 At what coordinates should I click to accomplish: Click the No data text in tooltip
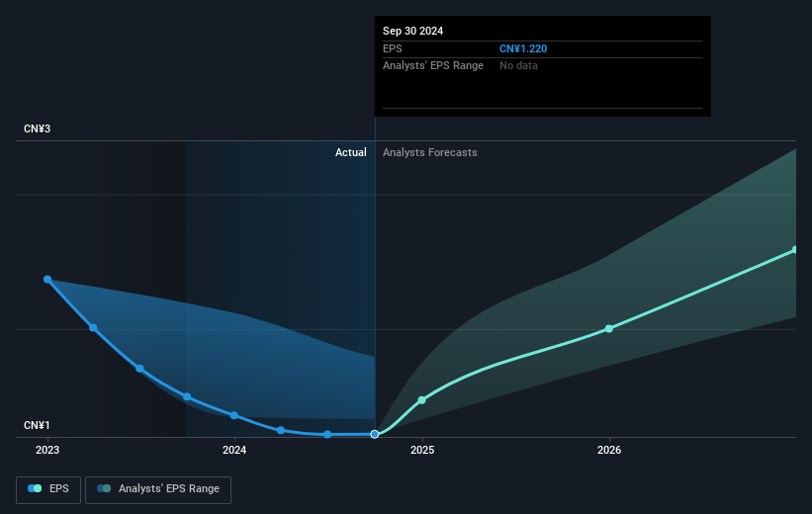coord(518,66)
